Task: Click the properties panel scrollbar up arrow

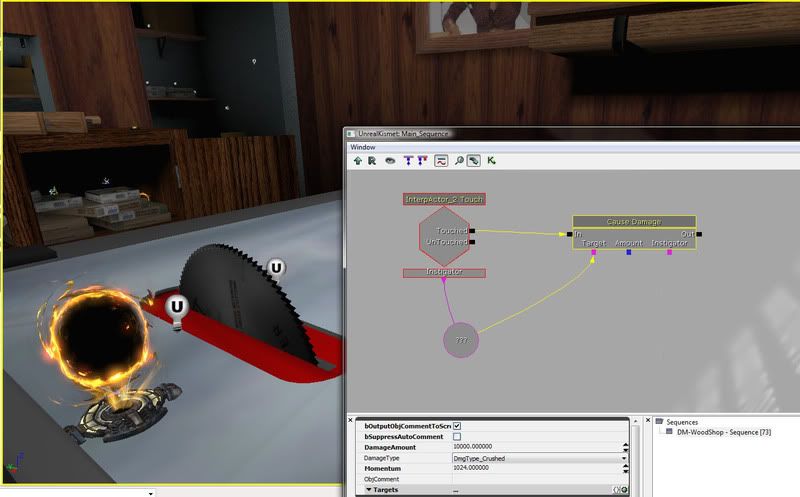Action: pos(636,421)
